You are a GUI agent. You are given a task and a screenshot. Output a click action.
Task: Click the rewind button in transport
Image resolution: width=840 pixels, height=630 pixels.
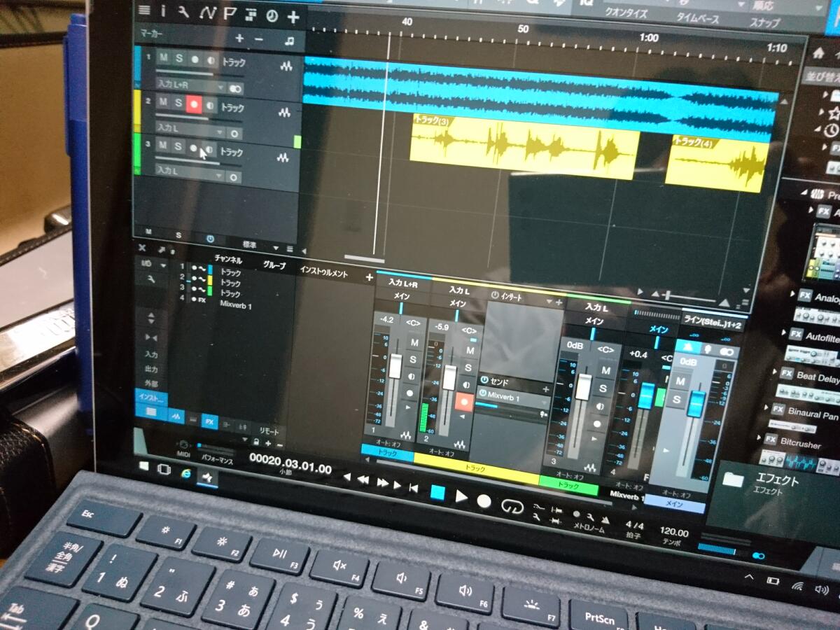pos(363,479)
